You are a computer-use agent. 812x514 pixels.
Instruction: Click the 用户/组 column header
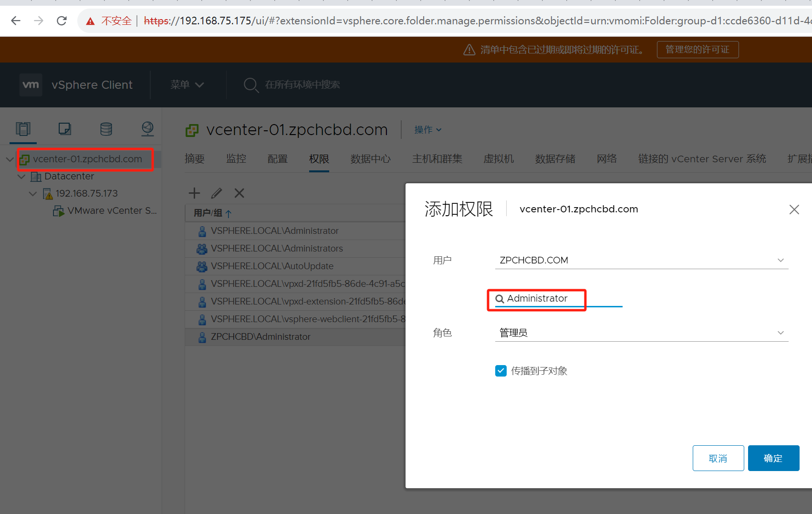pos(208,213)
